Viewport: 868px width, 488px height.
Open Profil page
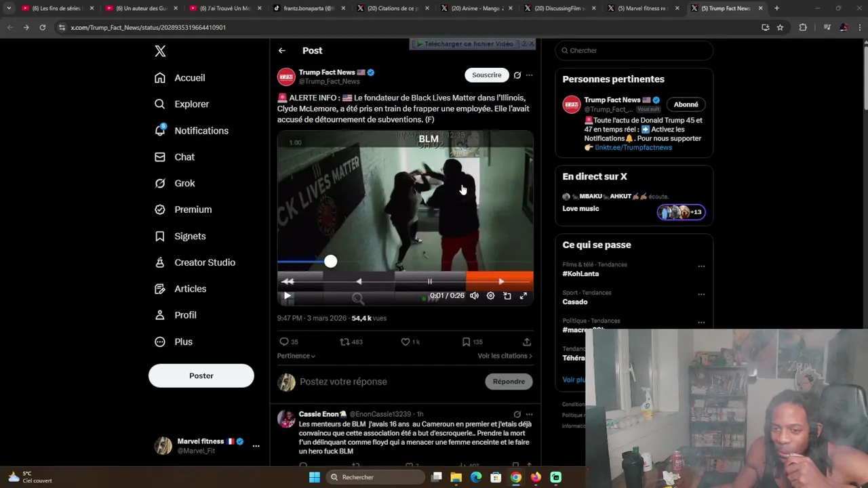point(175,316)
